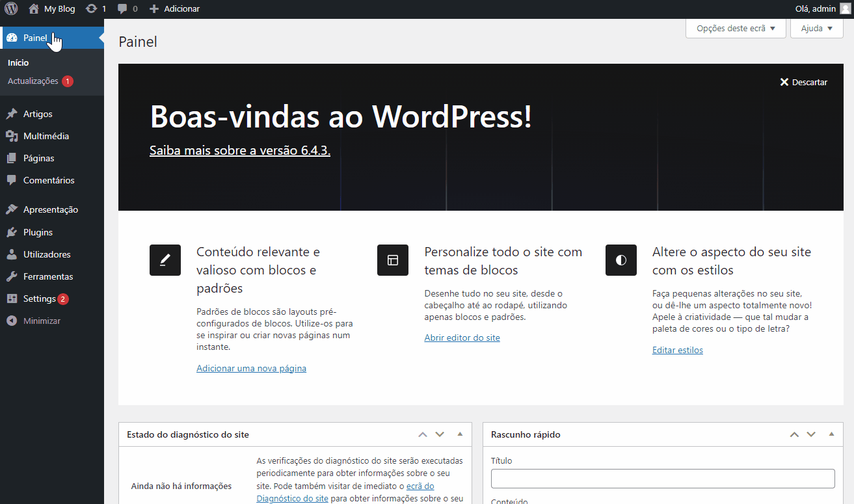
Task: Collapse the Estado do diagnóstico do site panel
Action: pos(460,434)
